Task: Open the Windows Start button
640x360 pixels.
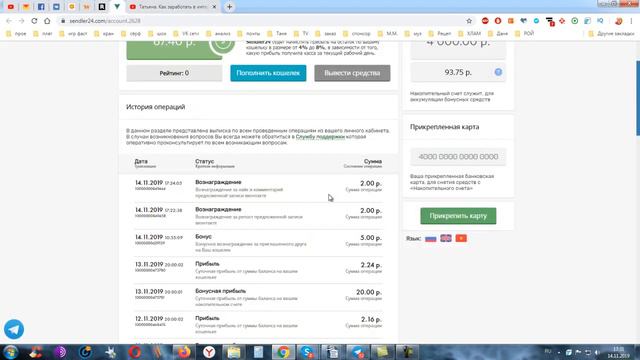Action: pos(11,352)
